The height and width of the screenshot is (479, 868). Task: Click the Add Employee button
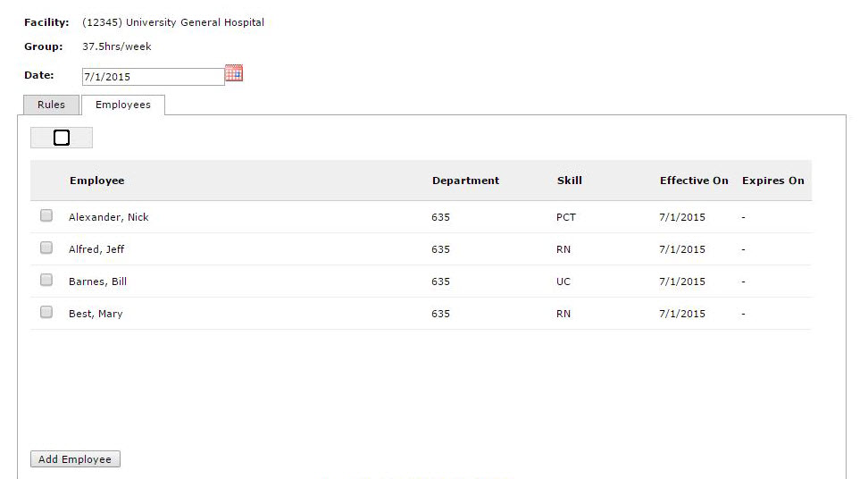pyautogui.click(x=75, y=459)
